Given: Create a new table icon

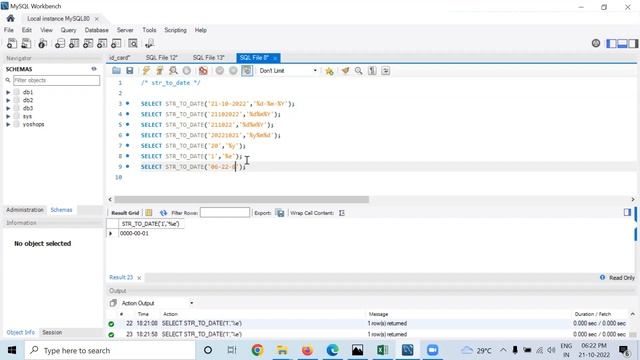Looking at the screenshot, I should click(x=74, y=43).
